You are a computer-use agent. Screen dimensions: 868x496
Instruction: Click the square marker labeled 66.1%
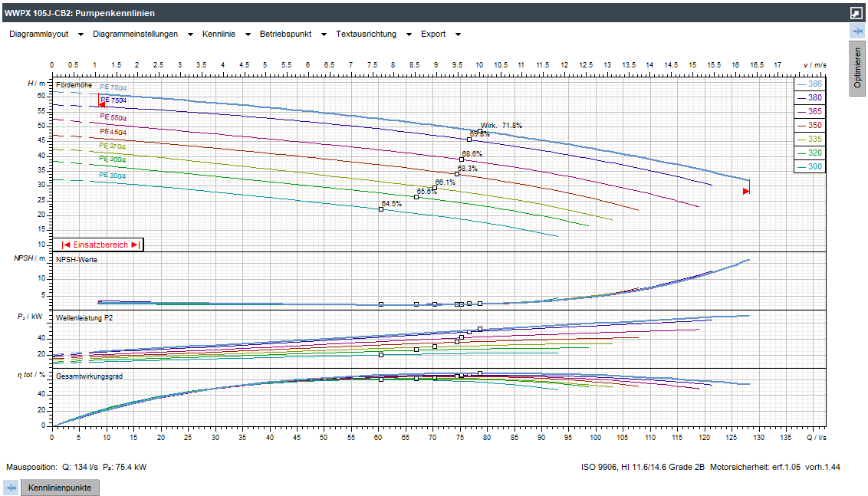tap(435, 188)
